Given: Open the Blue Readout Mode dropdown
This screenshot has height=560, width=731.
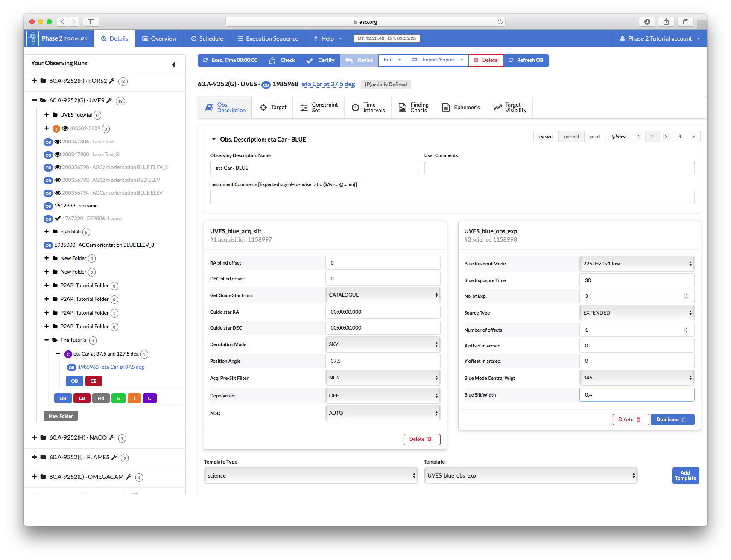Looking at the screenshot, I should click(x=637, y=264).
